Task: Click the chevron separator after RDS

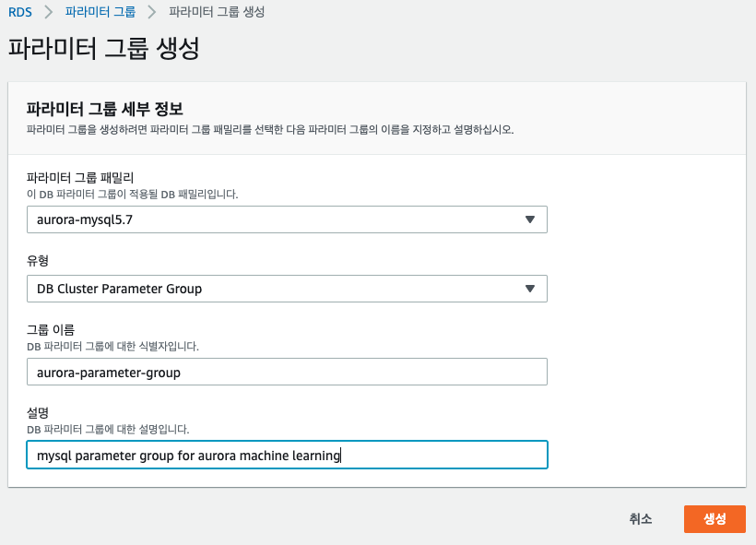Action: tap(50, 12)
